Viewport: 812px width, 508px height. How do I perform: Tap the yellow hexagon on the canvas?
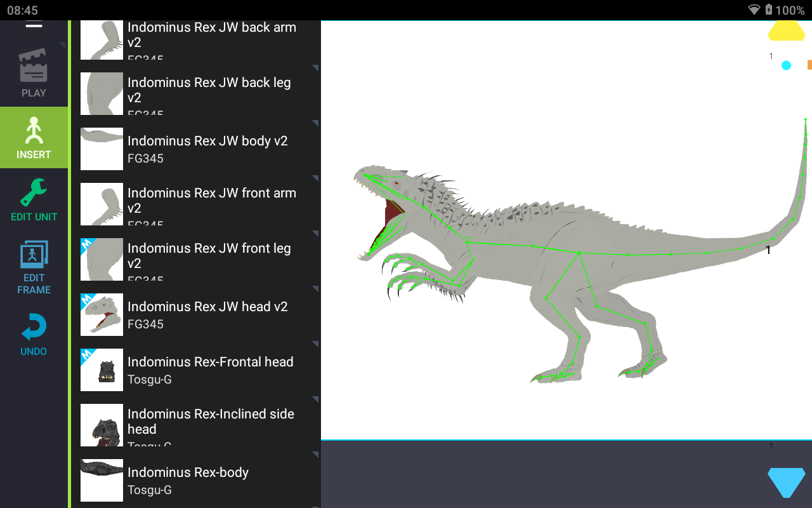point(787,30)
